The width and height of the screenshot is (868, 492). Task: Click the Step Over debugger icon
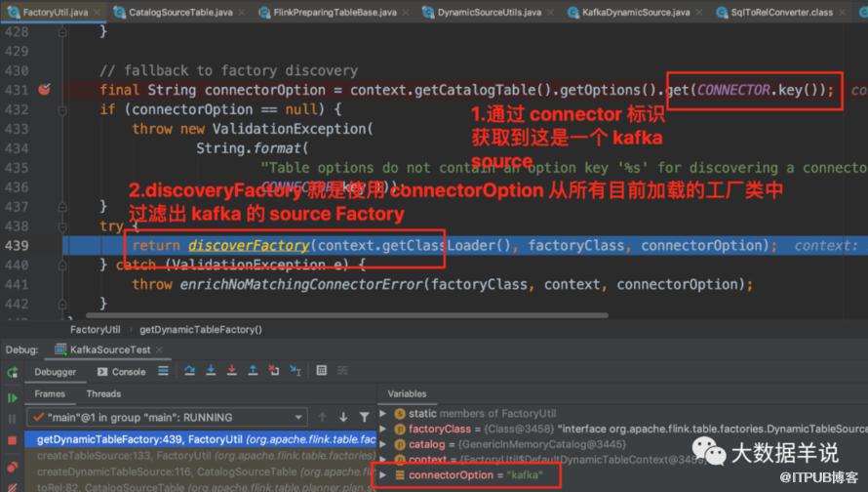189,371
